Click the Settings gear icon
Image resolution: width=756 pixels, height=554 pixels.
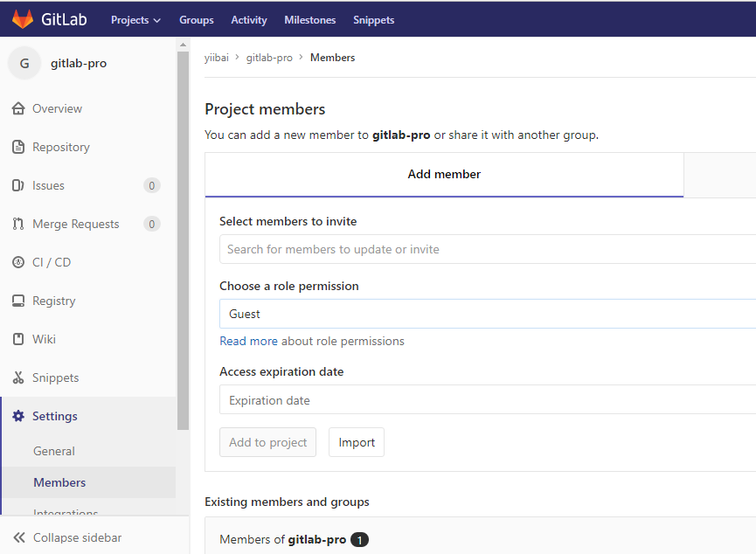[x=18, y=416]
